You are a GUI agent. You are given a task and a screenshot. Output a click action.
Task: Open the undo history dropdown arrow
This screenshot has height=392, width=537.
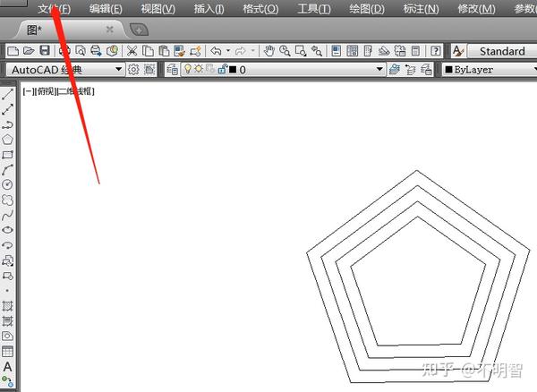click(x=228, y=51)
